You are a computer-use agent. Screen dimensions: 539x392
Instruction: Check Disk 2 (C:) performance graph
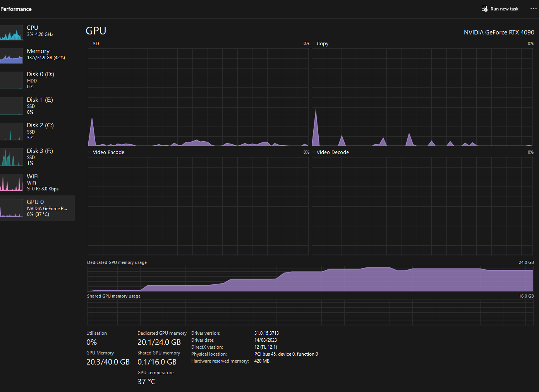(38, 131)
